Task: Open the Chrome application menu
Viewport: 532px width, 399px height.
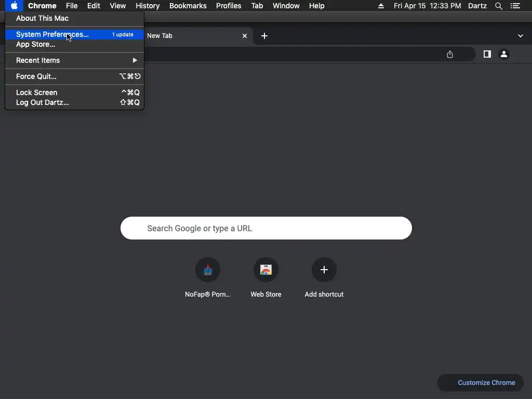Action: (42, 6)
